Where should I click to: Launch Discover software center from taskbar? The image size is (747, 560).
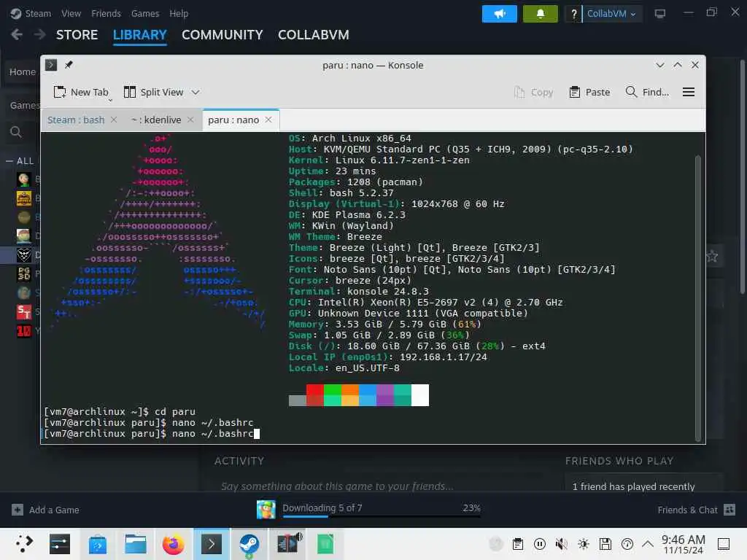[x=98, y=544]
